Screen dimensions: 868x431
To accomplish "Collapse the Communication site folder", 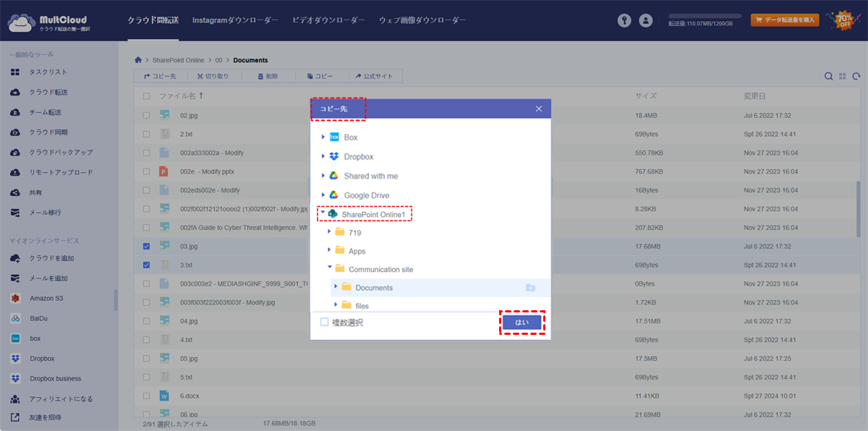I will pyautogui.click(x=329, y=268).
